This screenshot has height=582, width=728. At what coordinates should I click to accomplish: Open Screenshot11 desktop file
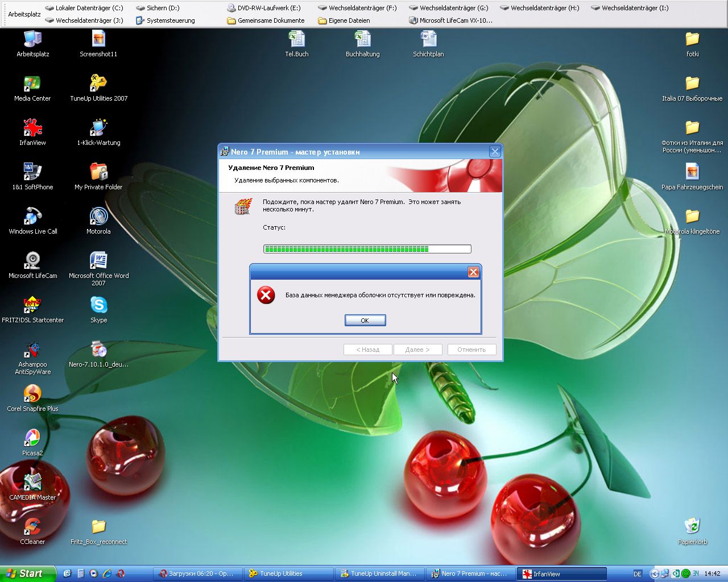point(98,44)
